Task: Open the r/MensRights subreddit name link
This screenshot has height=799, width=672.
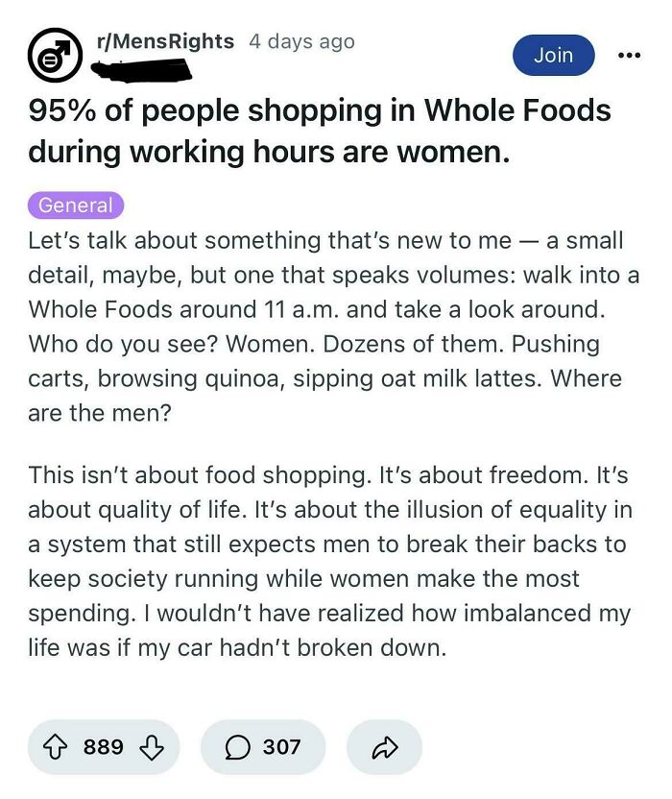Action: (x=166, y=41)
